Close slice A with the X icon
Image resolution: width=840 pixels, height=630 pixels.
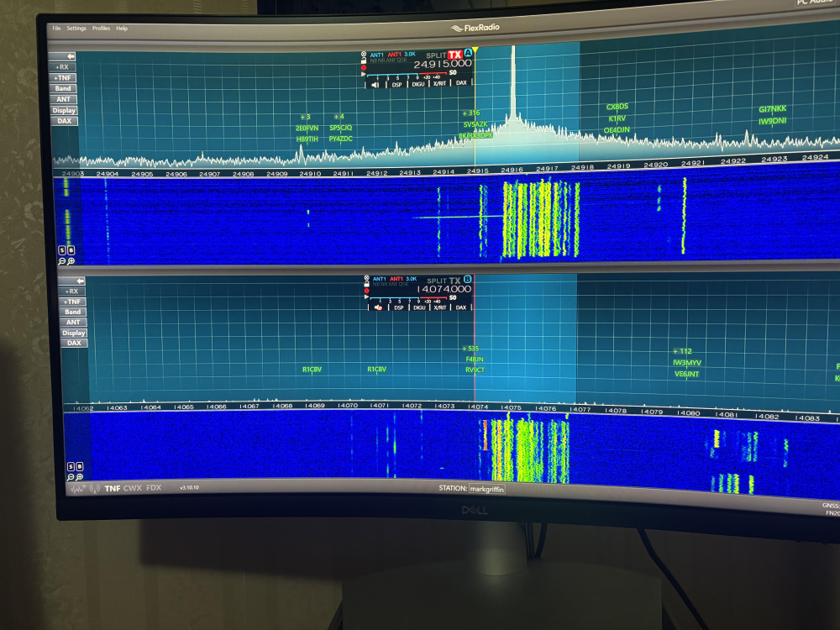(364, 54)
